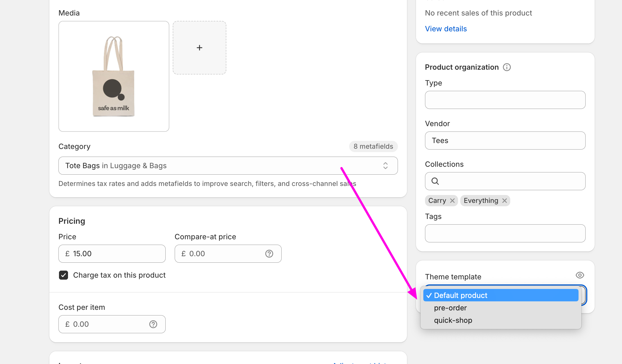622x364 pixels.
Task: Click 'No recent sales of this product' text
Action: tap(478, 13)
